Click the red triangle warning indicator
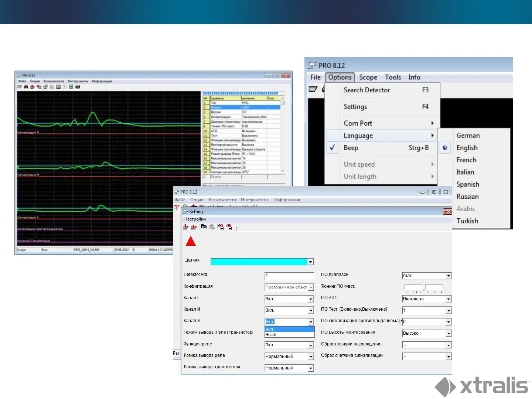 191,241
